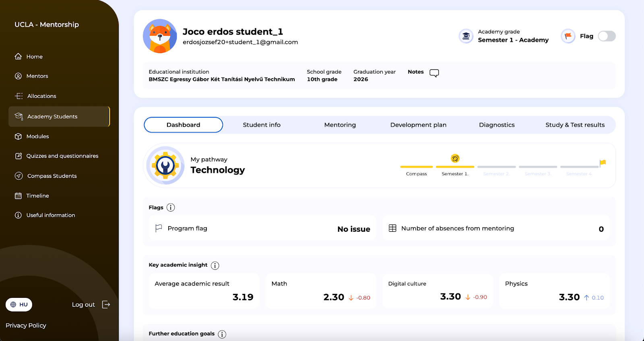Toggle the student Flag switch on

tap(607, 36)
